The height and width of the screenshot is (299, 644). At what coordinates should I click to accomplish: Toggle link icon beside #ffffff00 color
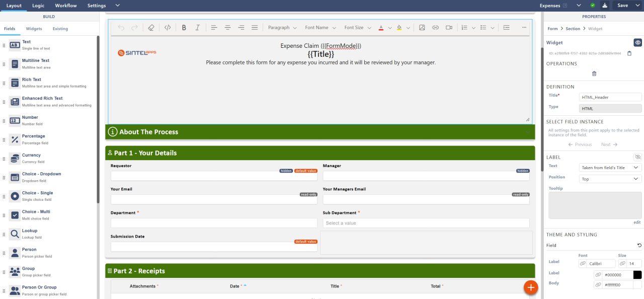[598, 284]
